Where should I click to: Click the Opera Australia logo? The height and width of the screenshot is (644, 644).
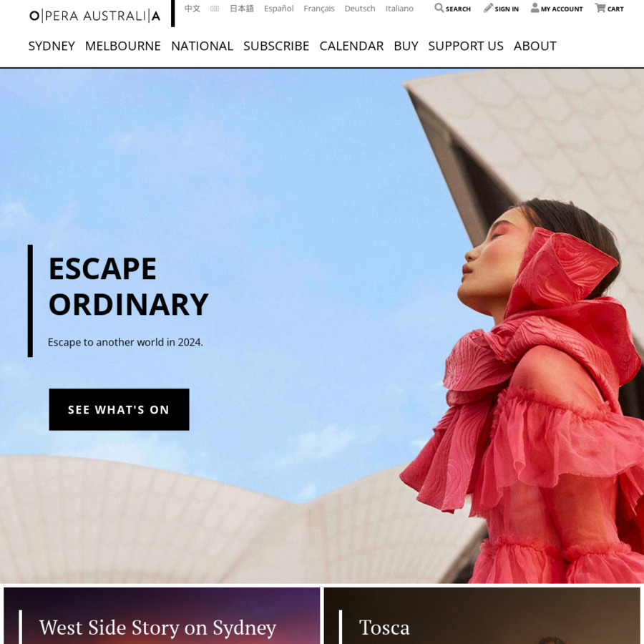95,16
